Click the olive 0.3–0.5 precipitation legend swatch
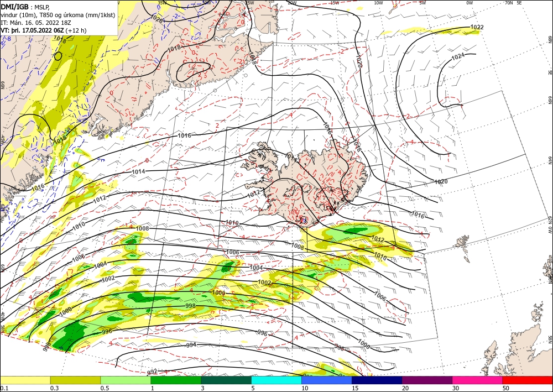The width and height of the screenshot is (553, 392). [75, 380]
